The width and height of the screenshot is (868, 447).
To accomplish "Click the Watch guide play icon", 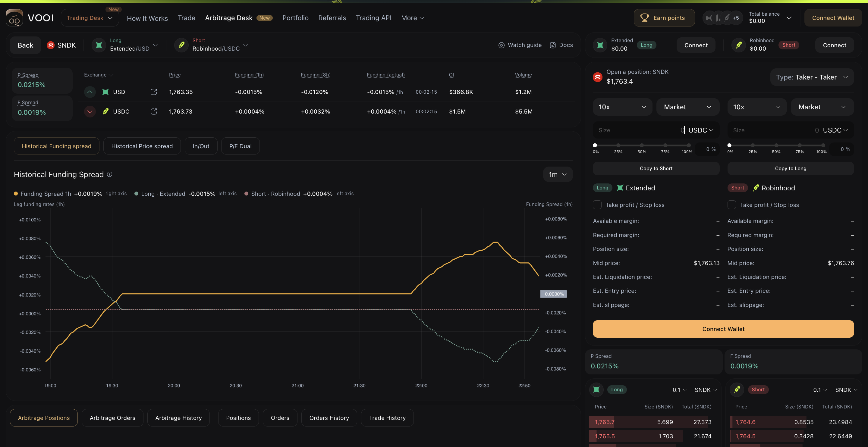I will pyautogui.click(x=502, y=45).
